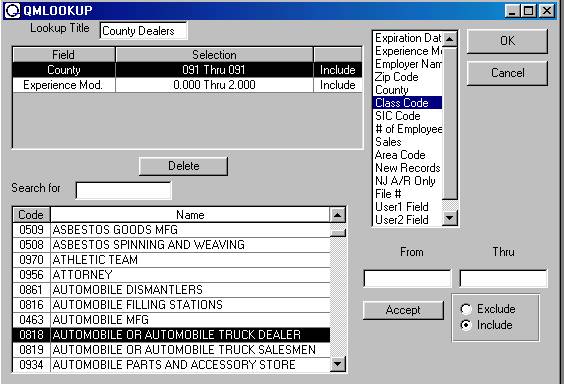
Task: Select File # in field list
Action: [408, 193]
